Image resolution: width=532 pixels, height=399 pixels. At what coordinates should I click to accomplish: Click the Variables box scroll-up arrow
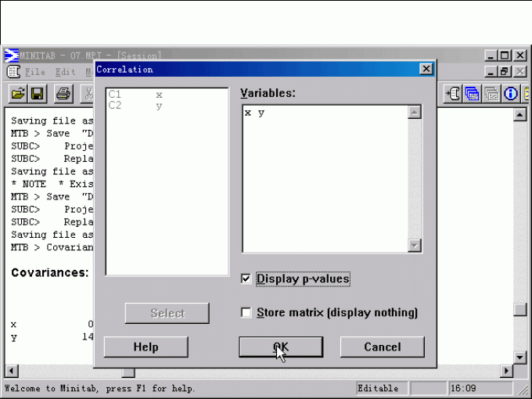click(415, 113)
